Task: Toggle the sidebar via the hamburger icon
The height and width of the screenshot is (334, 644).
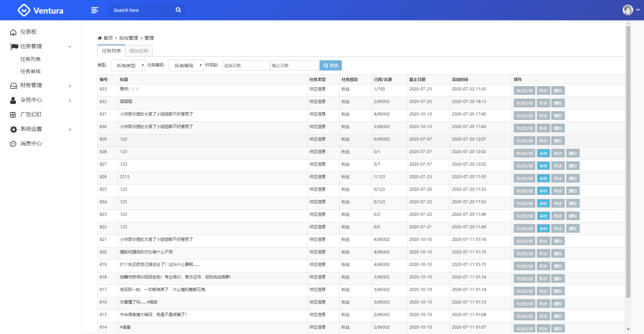Action: (x=95, y=10)
